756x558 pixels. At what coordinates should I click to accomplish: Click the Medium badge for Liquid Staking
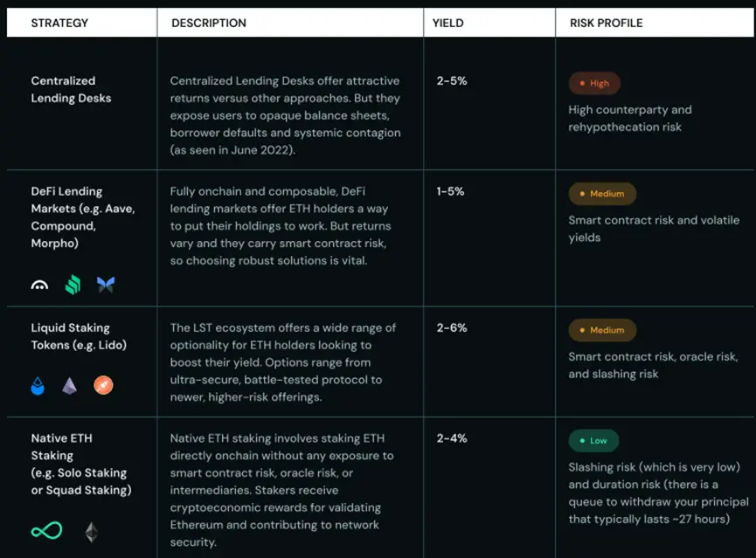(601, 330)
